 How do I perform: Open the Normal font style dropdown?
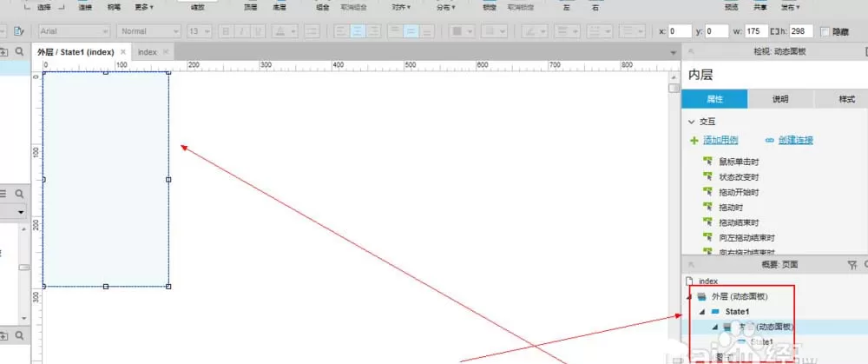click(148, 31)
